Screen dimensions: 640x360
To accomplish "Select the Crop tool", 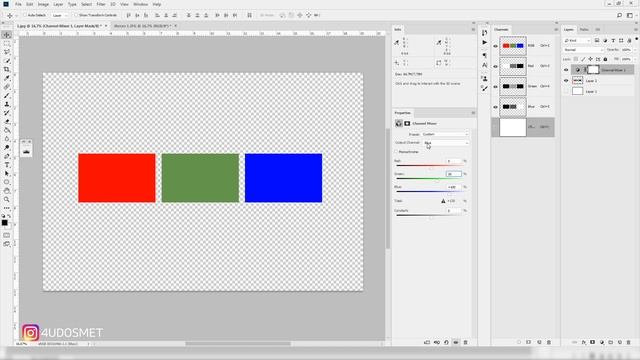I will [x=7, y=69].
